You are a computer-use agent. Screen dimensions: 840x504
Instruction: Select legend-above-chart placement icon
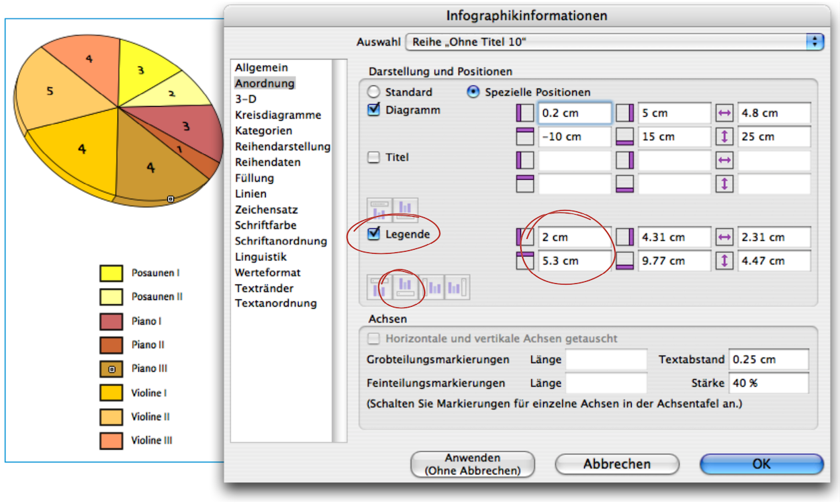coord(379,287)
